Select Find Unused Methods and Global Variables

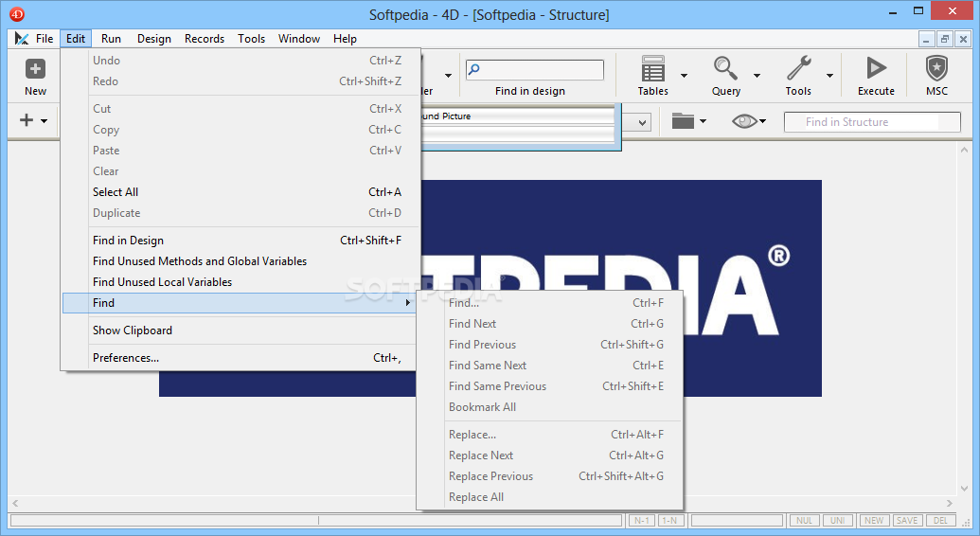(241, 260)
